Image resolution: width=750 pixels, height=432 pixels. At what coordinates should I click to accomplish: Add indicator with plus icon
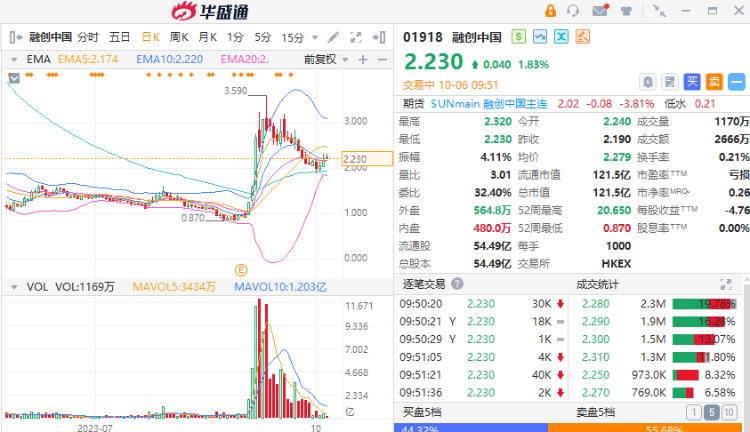pos(363,59)
